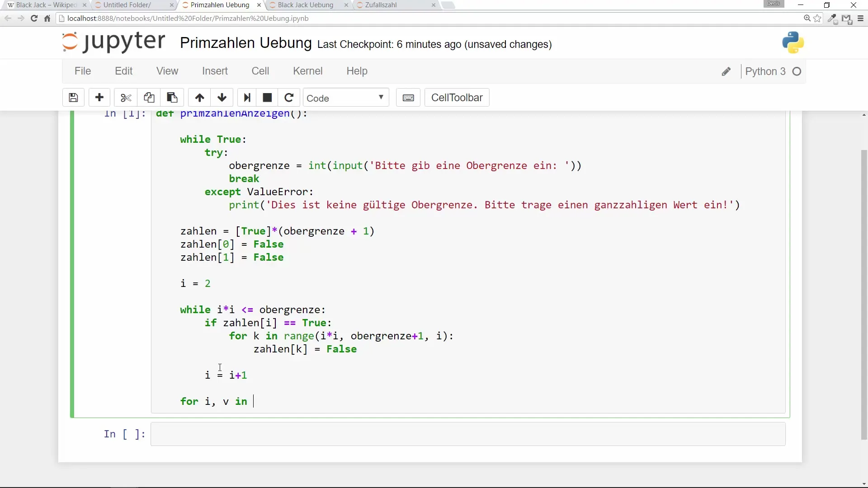Click the empty code cell below
Image resolution: width=868 pixels, height=488 pixels.
tap(468, 434)
